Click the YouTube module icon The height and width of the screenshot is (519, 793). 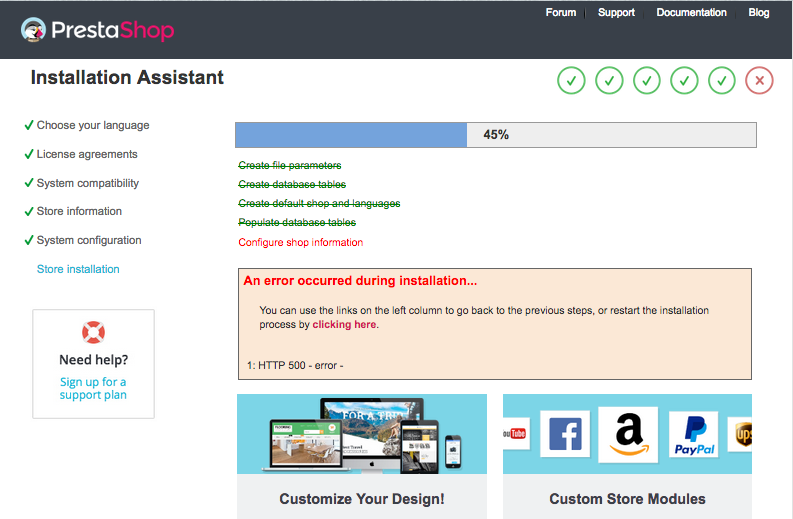pyautogui.click(x=516, y=434)
